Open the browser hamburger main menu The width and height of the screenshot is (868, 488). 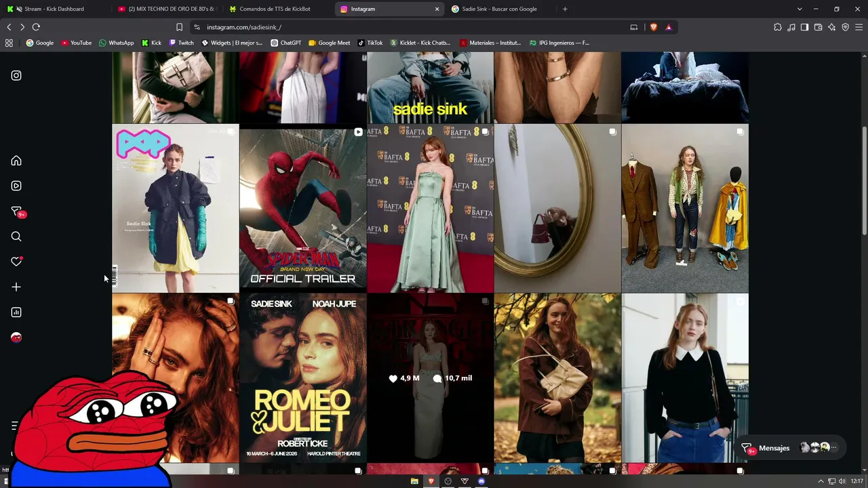(x=859, y=27)
